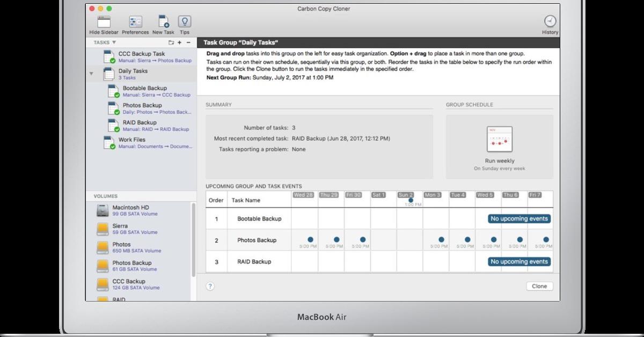Click Bootable Backup's No upcoming events badge
The width and height of the screenshot is (644, 337).
[x=519, y=219]
